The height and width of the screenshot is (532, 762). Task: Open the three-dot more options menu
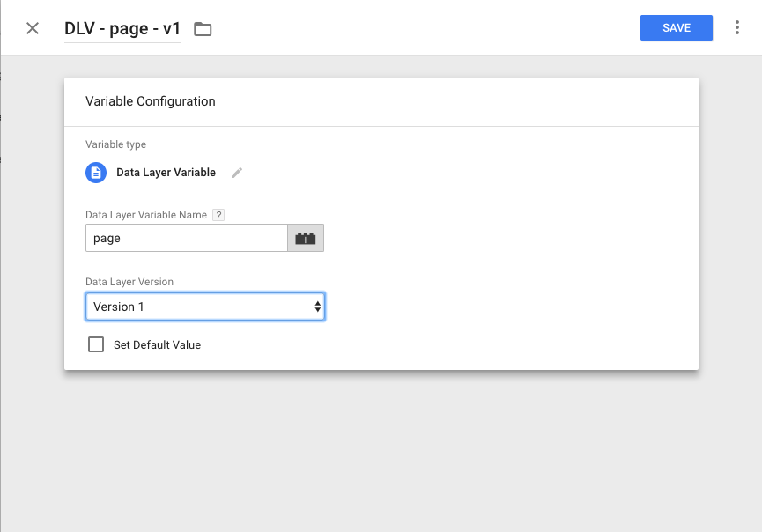point(737,28)
